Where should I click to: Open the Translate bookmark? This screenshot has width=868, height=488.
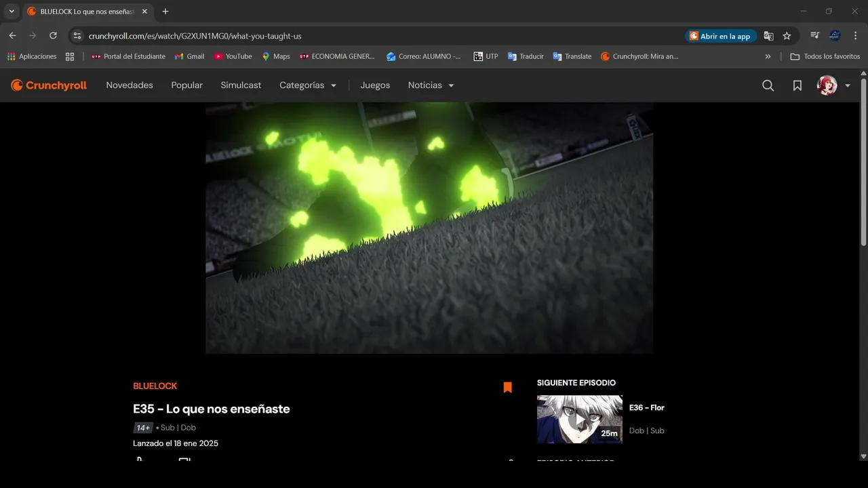click(x=572, y=56)
